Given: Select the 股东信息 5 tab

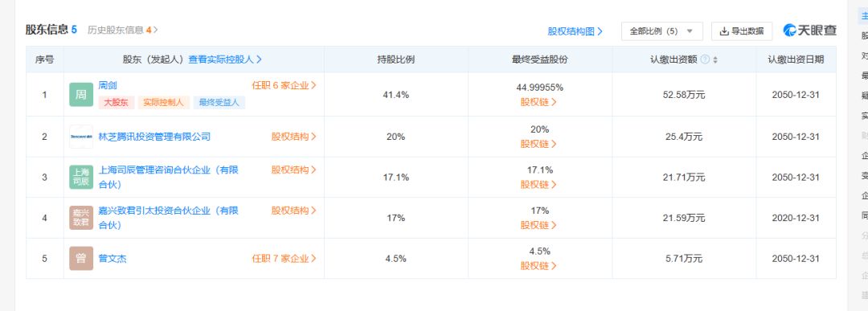Looking at the screenshot, I should click(51, 30).
